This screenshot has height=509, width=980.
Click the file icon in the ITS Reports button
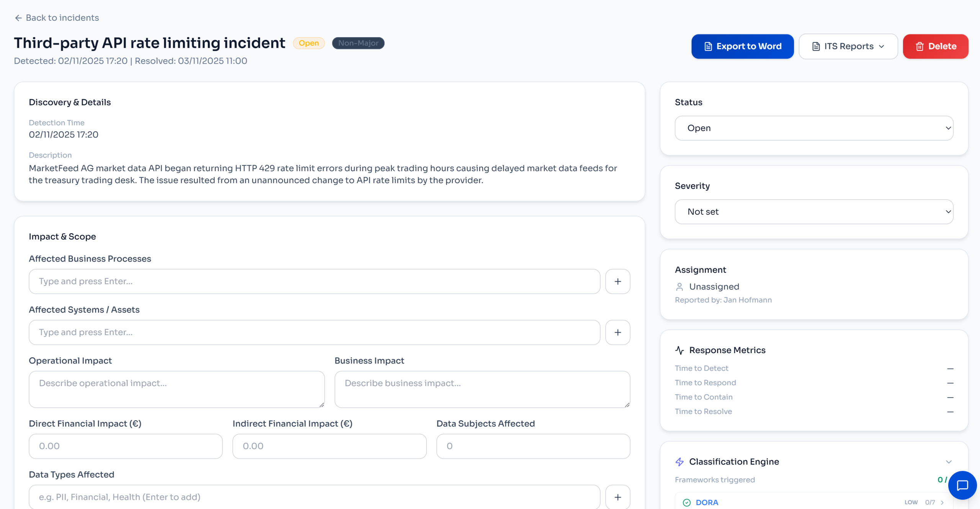point(816,46)
